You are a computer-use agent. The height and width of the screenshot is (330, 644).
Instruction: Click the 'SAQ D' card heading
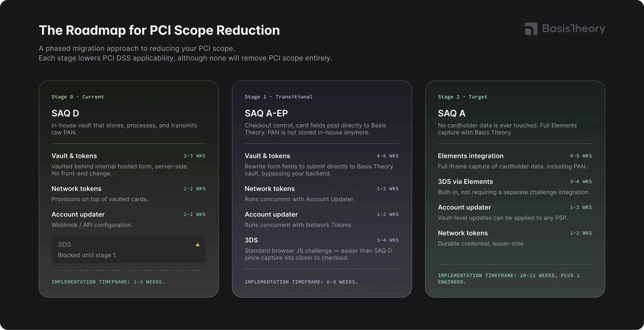pos(65,113)
